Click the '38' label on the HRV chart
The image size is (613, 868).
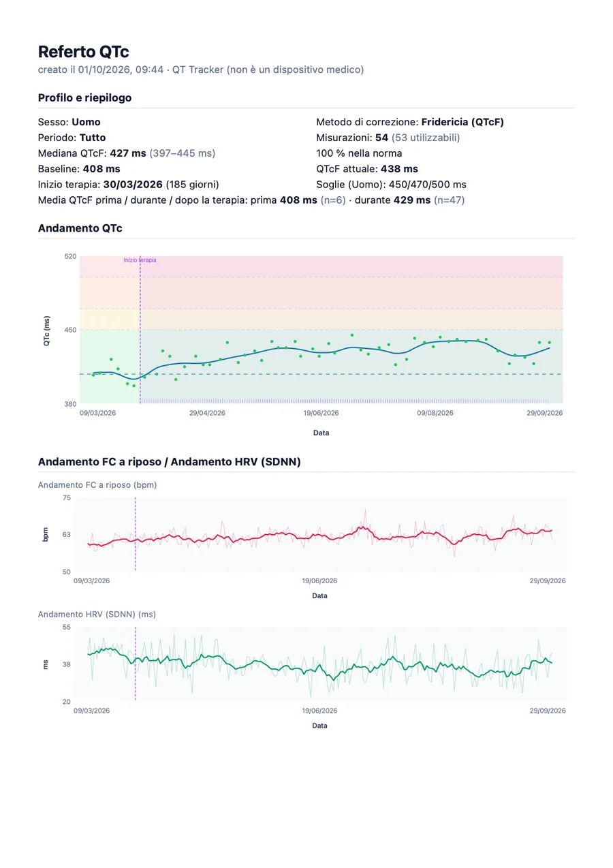[67, 664]
